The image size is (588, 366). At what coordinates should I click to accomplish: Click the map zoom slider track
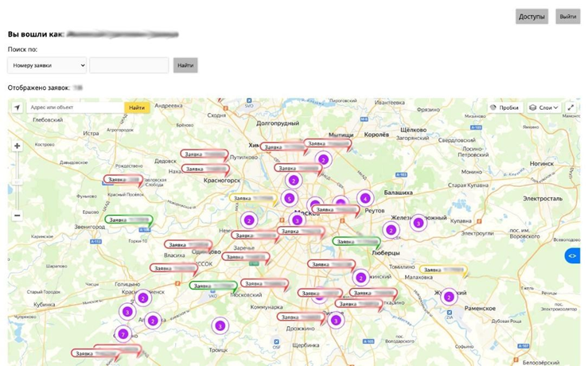[17, 181]
